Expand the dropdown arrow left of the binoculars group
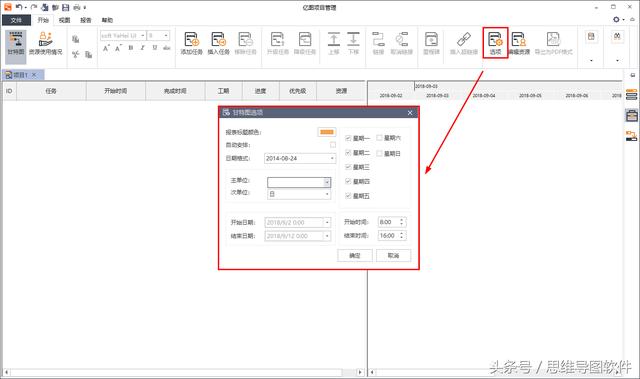The width and height of the screenshot is (640, 379). point(591,60)
